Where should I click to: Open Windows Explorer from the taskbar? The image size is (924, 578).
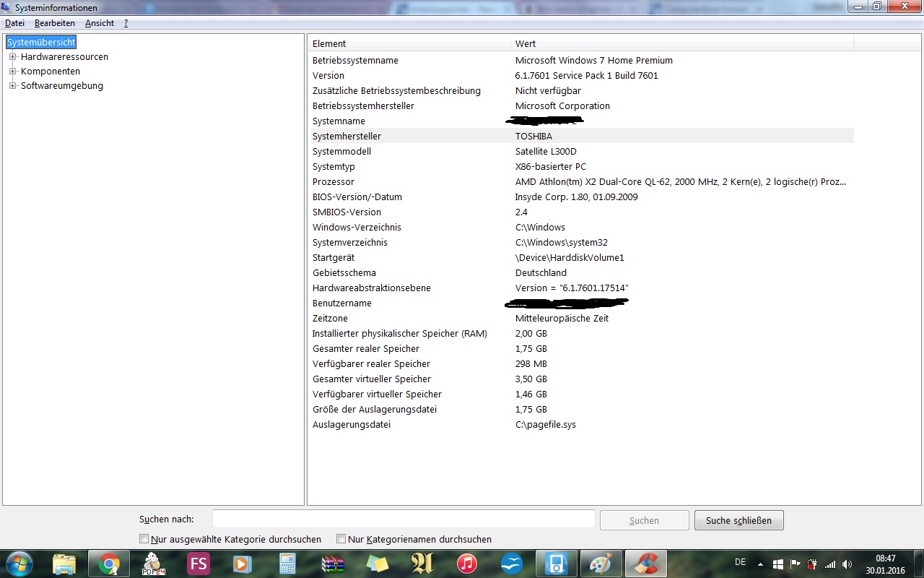pos(64,564)
